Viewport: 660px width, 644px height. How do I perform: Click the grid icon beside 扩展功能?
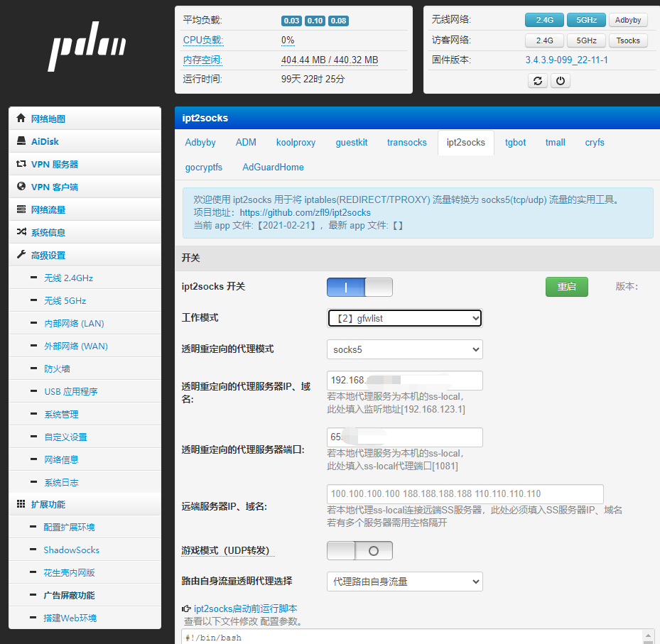coord(21,504)
